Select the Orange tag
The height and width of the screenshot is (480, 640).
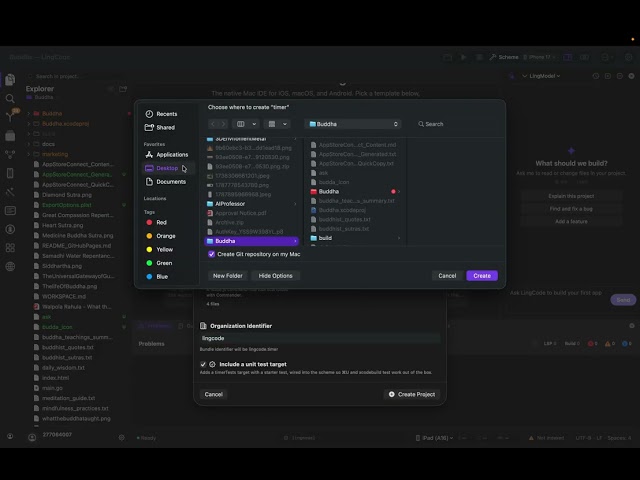tap(161, 236)
